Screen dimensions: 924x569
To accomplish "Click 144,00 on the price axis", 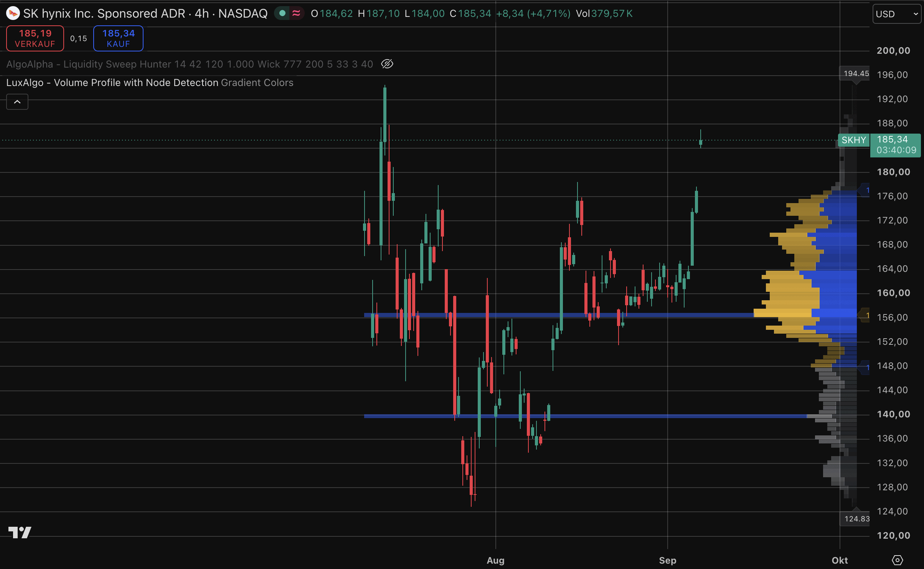I will tap(893, 390).
